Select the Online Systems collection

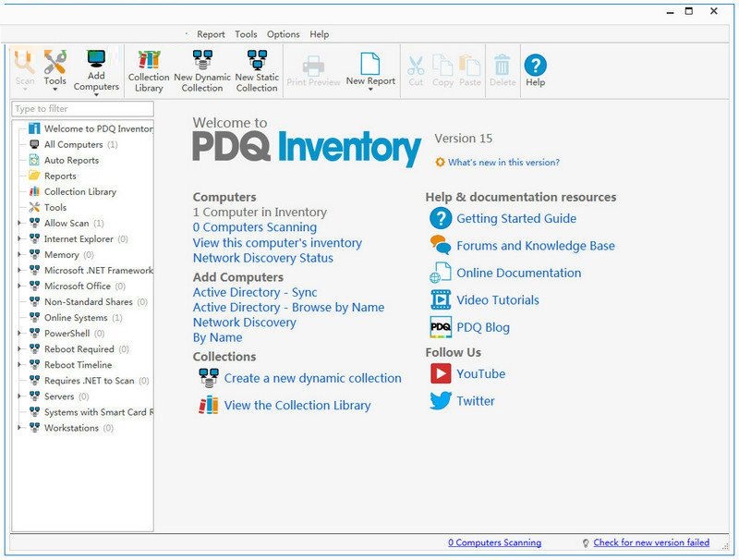point(76,318)
